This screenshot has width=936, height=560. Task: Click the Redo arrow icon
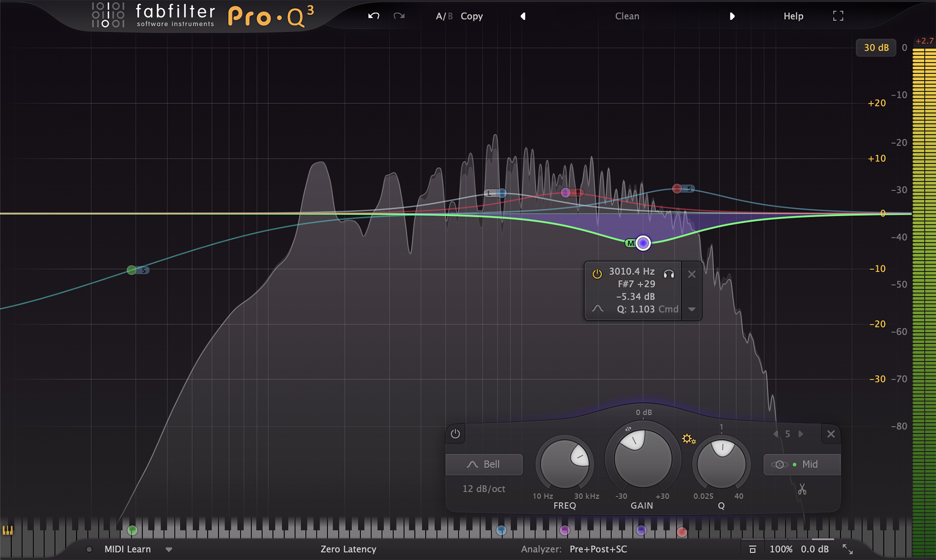(399, 16)
